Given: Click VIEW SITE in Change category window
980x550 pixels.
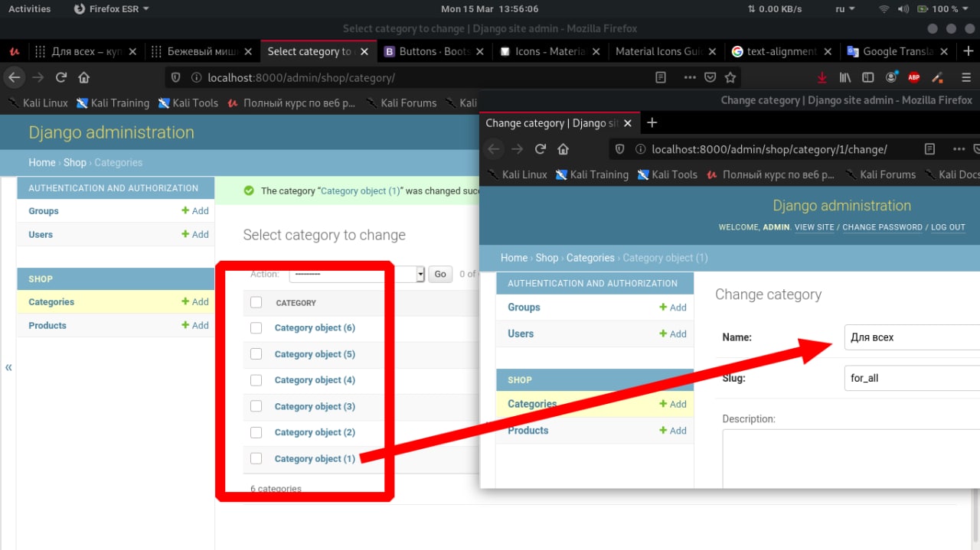Looking at the screenshot, I should (x=814, y=227).
